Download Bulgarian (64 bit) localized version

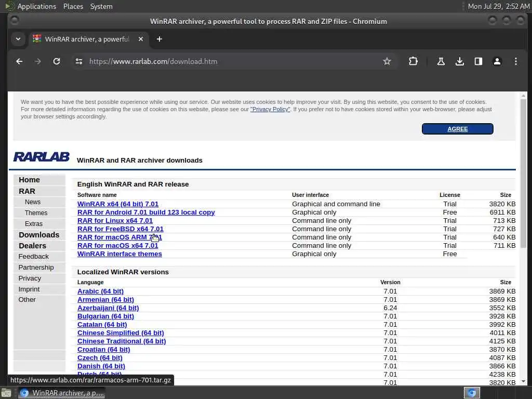point(105,316)
